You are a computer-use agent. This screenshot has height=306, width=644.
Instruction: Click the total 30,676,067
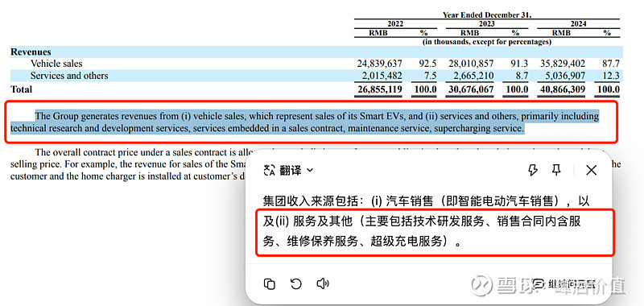point(472,89)
